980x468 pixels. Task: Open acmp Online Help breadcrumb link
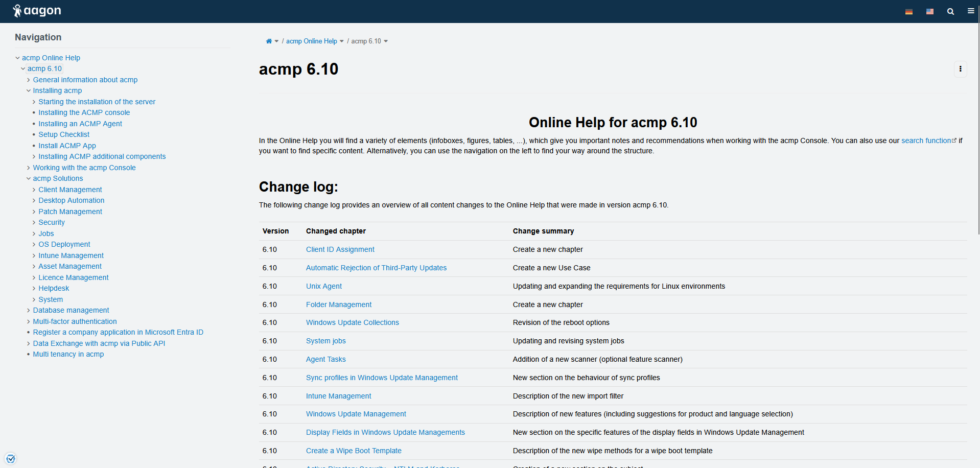coord(312,41)
